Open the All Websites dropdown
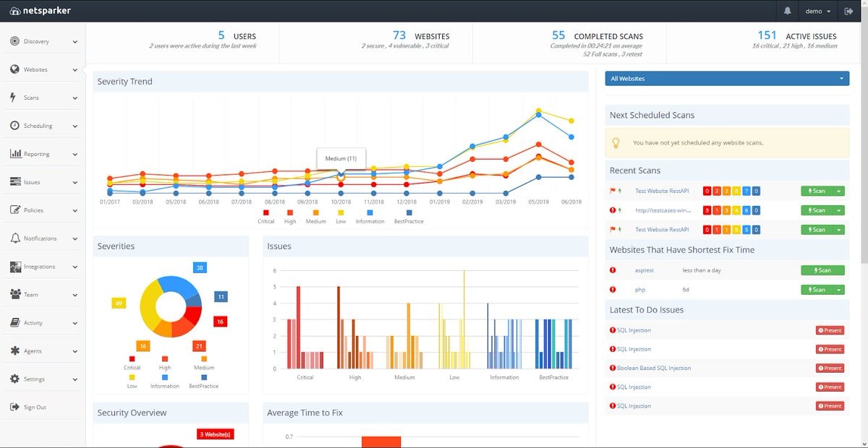Viewport: 868px width, 448px height. pos(727,78)
